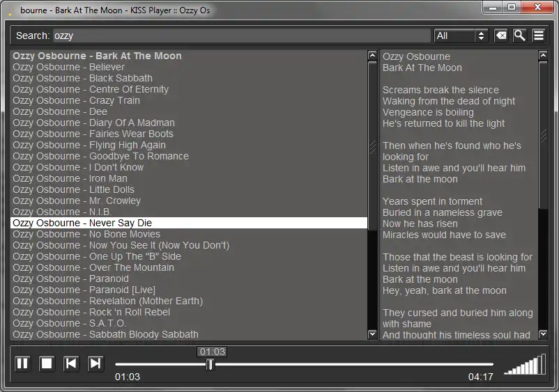Select Ozzy Osbourne - Iron Man
The width and height of the screenshot is (559, 392).
click(x=189, y=178)
